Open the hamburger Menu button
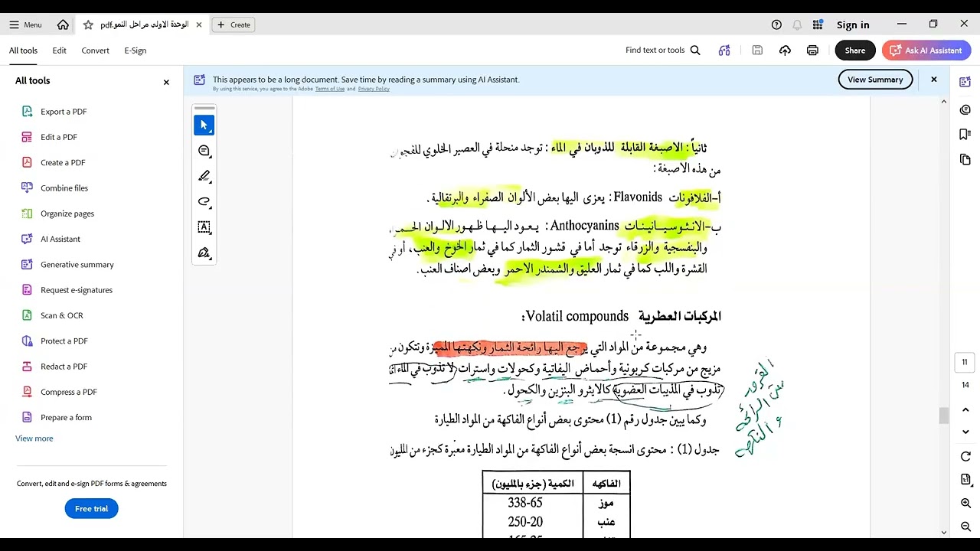 [x=25, y=24]
